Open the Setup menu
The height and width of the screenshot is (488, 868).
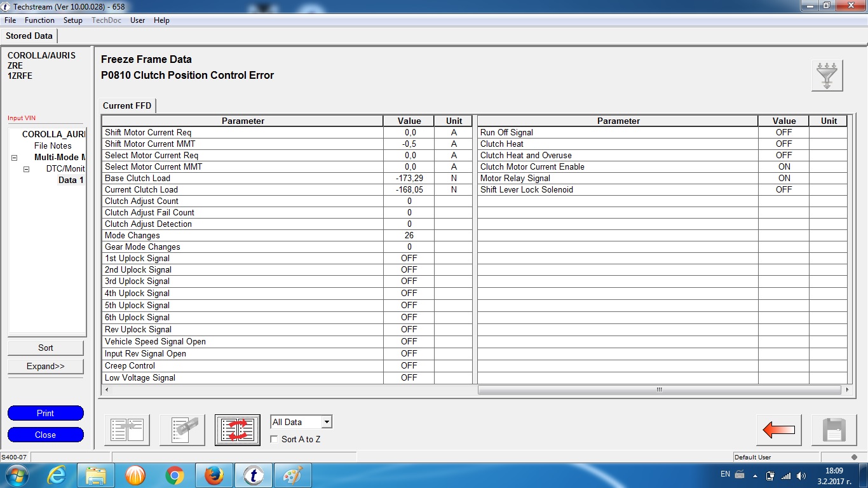[x=73, y=20]
